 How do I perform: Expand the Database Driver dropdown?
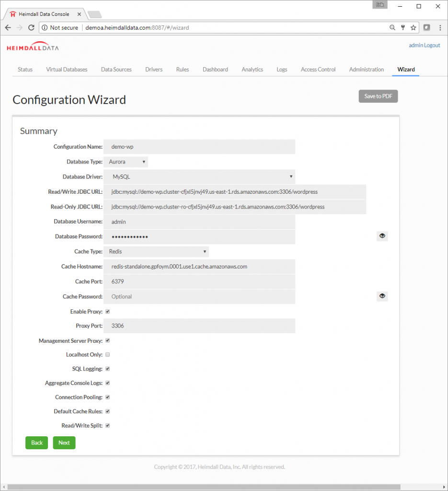199,176
